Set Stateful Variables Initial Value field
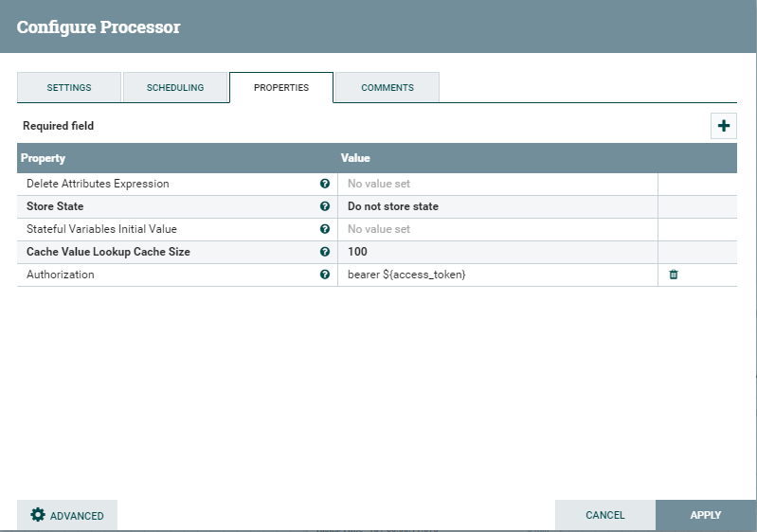The width and height of the screenshot is (757, 532). [x=497, y=229]
